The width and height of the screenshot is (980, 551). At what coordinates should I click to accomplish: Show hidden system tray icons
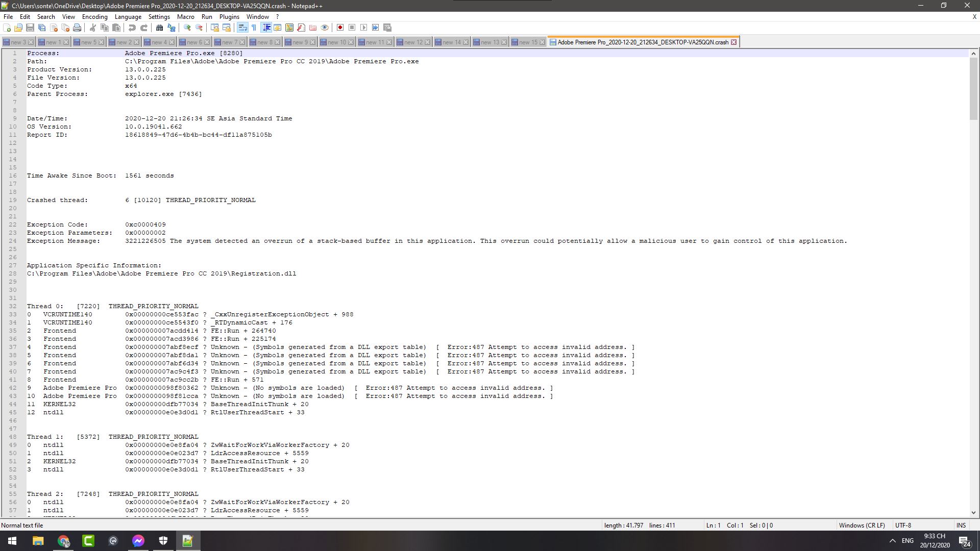tap(892, 541)
